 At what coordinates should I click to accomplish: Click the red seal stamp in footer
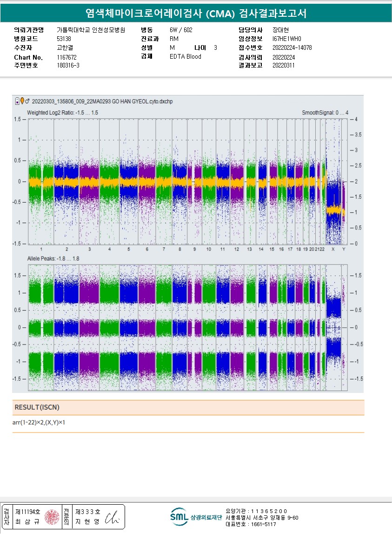click(x=52, y=516)
